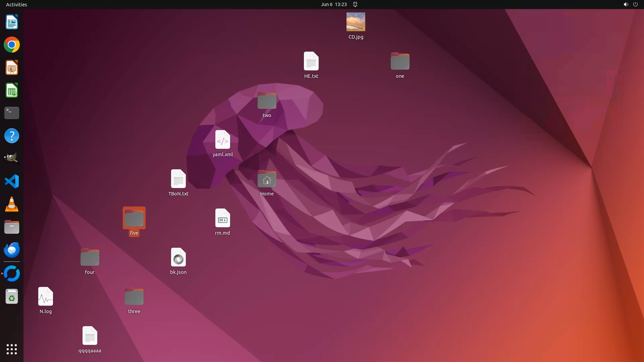
Task: Open Visual Studio Code from the dock
Action: coord(12,181)
